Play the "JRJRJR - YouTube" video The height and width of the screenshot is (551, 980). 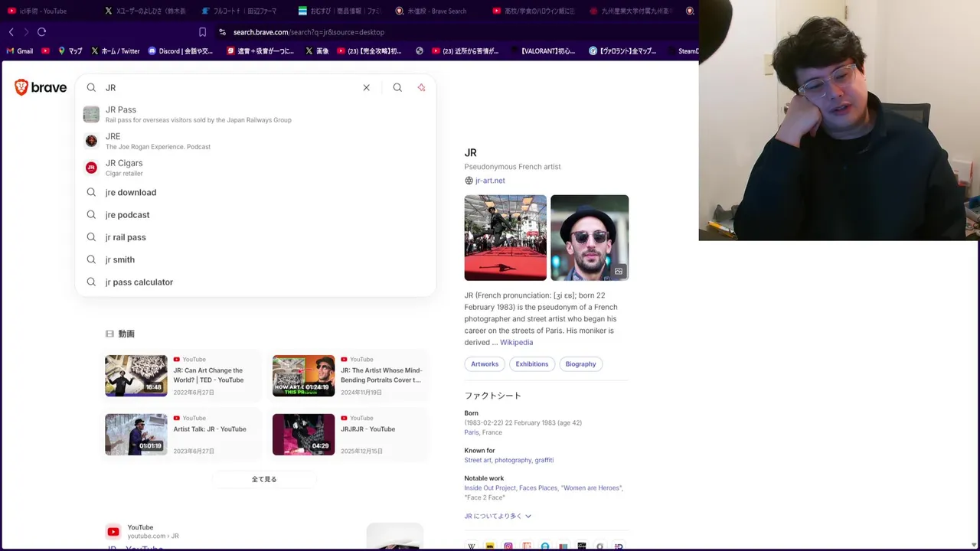click(350, 435)
